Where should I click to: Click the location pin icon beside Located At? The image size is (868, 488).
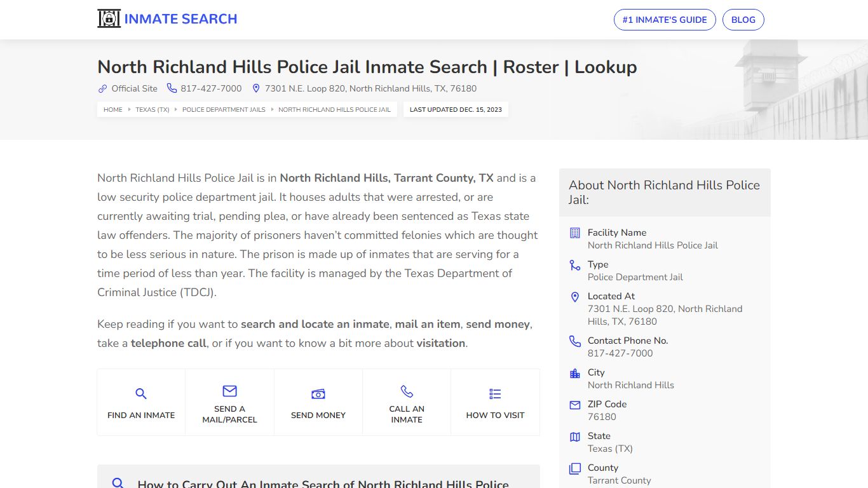[575, 297]
